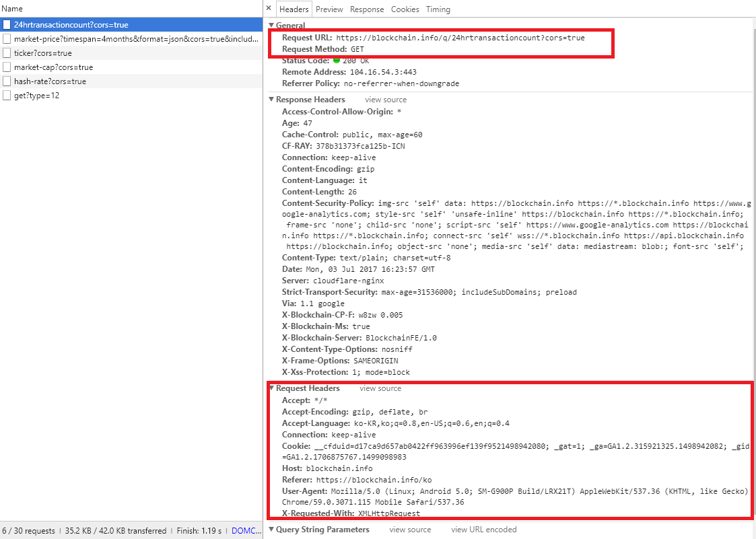The image size is (756, 539).
Task: Switch to the Headers tab
Action: pos(294,9)
